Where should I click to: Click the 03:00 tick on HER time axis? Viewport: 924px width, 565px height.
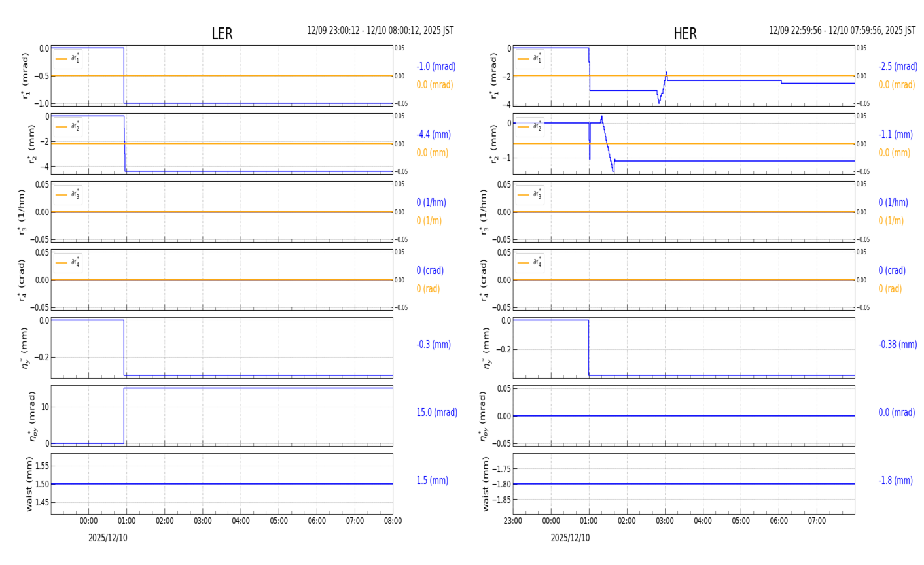point(665,521)
